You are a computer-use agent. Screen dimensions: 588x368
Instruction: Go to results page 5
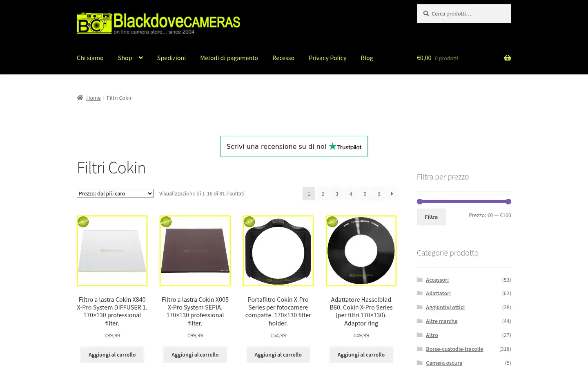click(365, 194)
